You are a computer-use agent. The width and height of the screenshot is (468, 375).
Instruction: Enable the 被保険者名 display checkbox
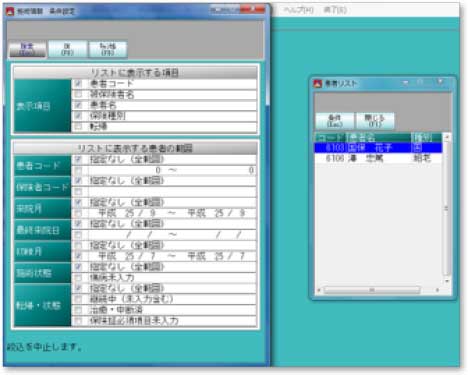tap(78, 94)
